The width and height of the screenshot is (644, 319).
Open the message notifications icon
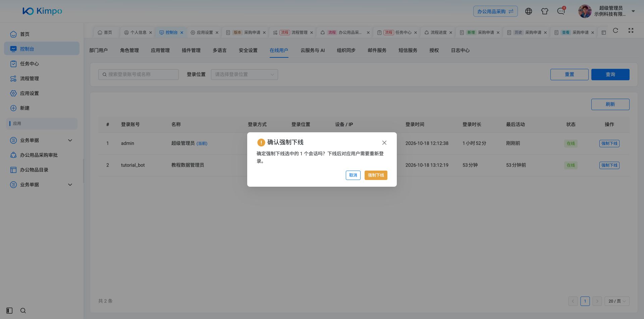pyautogui.click(x=561, y=11)
